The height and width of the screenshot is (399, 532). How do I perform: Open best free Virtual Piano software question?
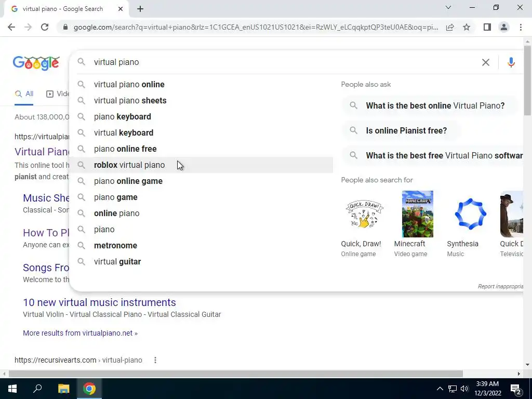[433, 156]
